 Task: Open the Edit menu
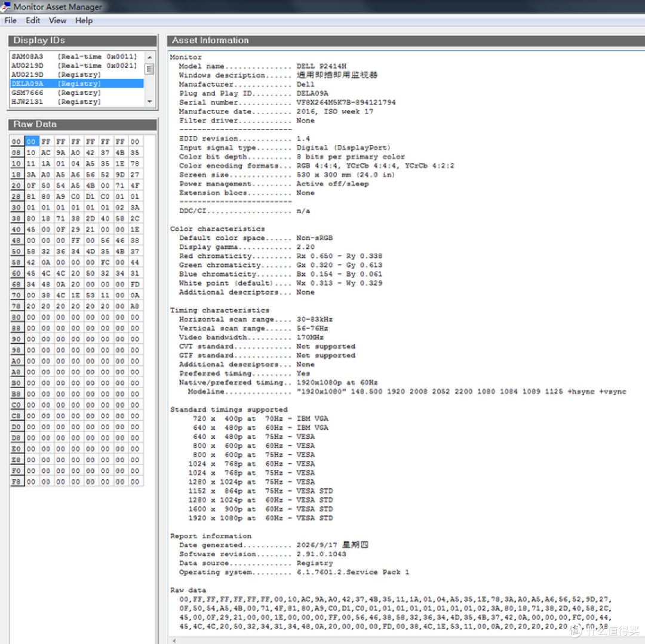[x=32, y=20]
